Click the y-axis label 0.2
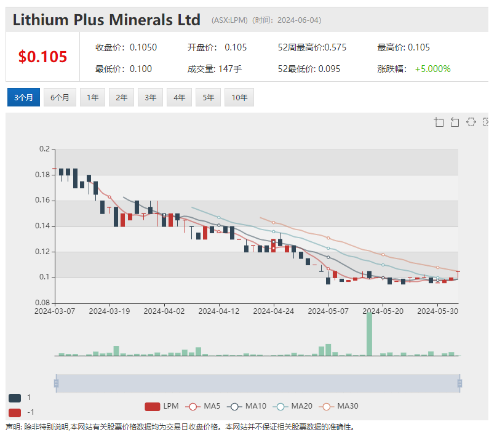The height and width of the screenshot is (448, 497). 45,149
